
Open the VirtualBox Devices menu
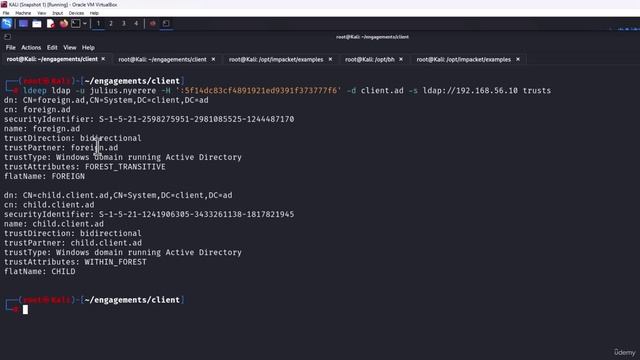pos(76,13)
